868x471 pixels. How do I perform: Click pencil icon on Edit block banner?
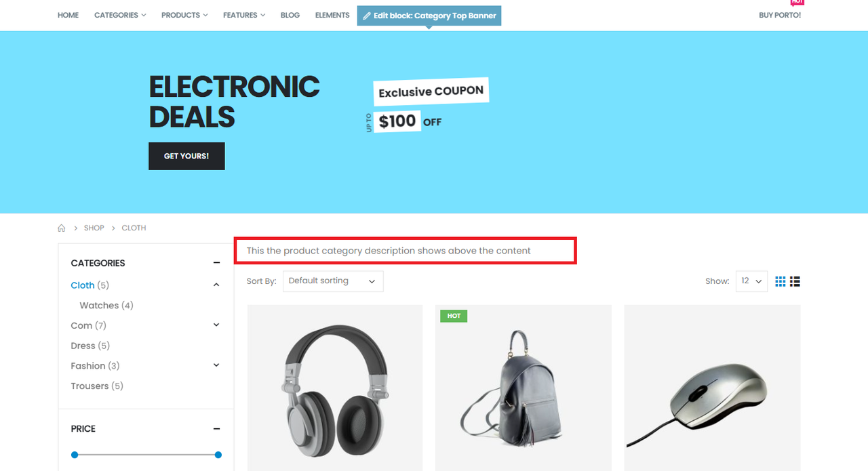point(367,16)
